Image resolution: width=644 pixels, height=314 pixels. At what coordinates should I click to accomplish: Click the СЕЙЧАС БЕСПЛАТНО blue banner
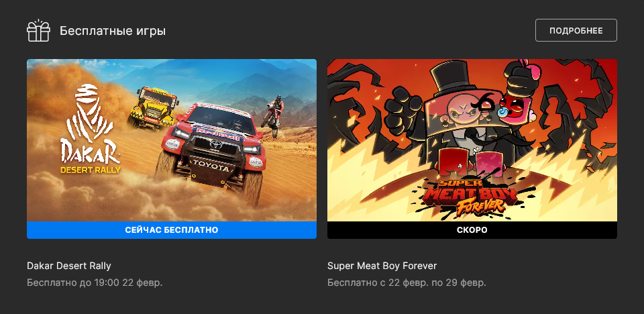pyautogui.click(x=172, y=230)
